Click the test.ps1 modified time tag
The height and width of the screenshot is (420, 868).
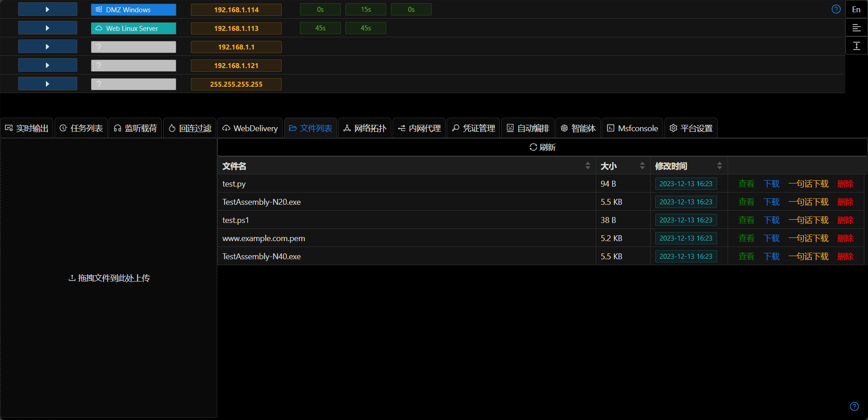point(686,220)
